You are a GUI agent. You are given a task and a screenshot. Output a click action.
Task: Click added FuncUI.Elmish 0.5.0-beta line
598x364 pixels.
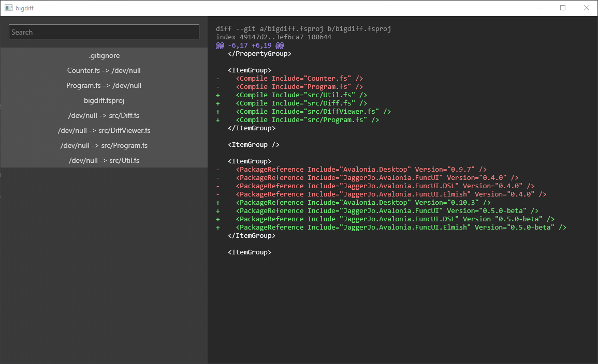(391, 228)
